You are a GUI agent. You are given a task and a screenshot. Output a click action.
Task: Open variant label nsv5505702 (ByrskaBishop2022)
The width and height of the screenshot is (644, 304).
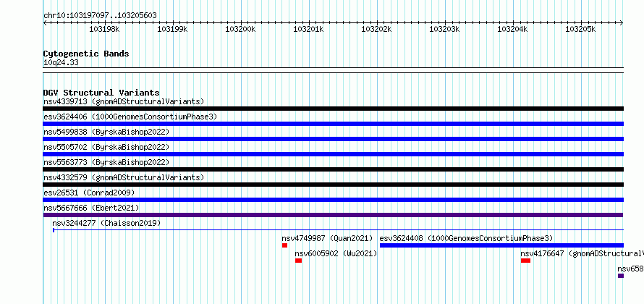click(x=106, y=147)
